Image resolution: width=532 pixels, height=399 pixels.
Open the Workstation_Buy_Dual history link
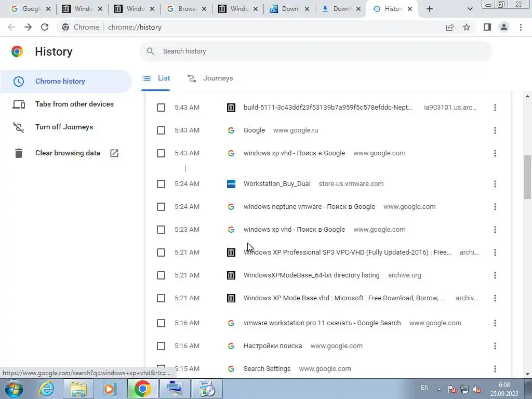[x=277, y=184]
